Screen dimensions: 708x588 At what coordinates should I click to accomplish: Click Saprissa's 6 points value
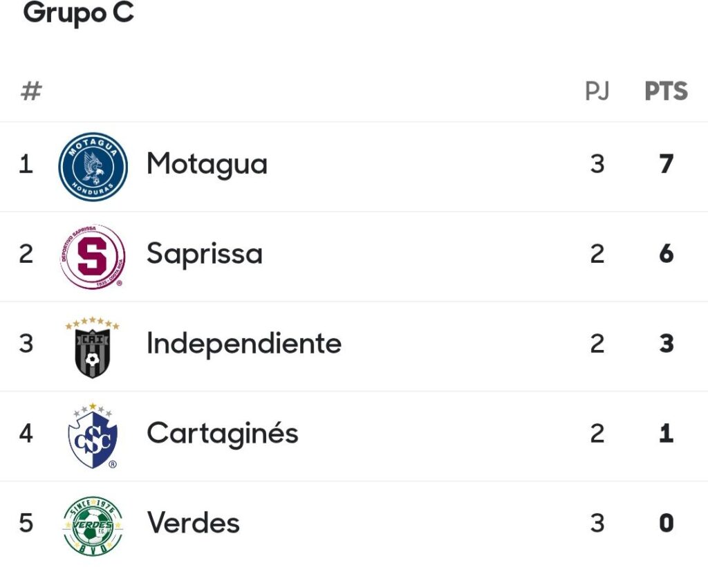click(x=666, y=255)
